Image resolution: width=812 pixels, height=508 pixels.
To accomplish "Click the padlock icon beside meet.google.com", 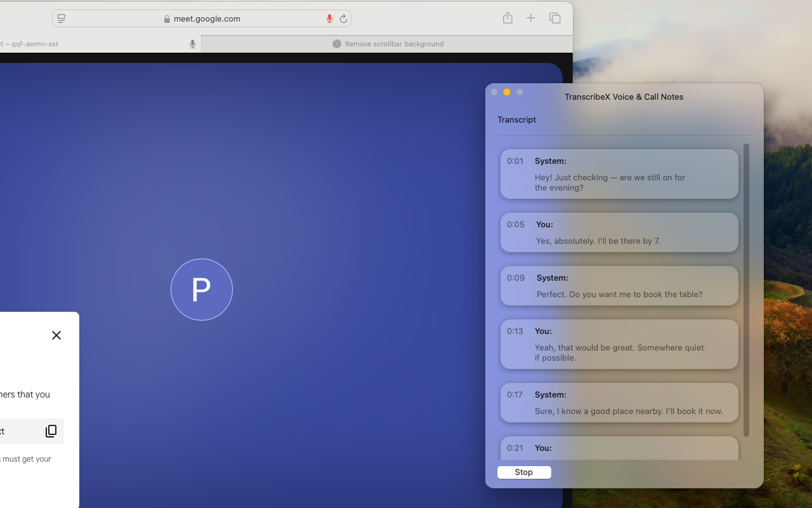I will pos(166,18).
